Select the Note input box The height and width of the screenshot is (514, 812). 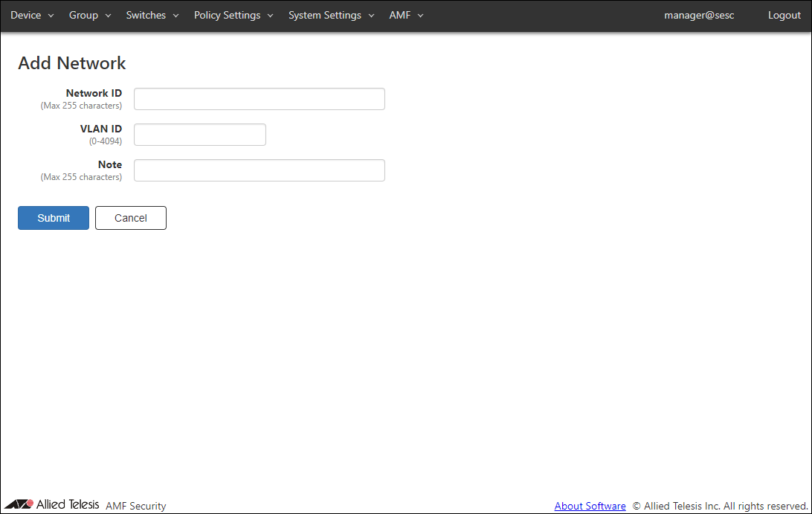pos(259,170)
